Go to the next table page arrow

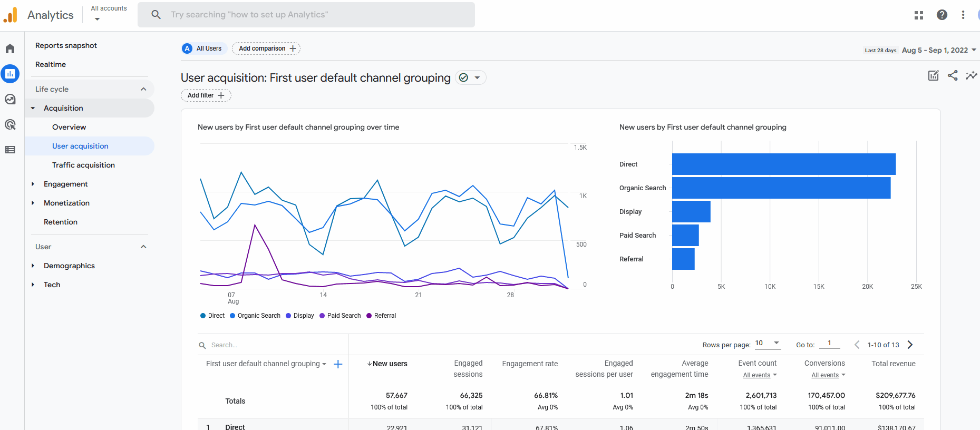point(910,345)
